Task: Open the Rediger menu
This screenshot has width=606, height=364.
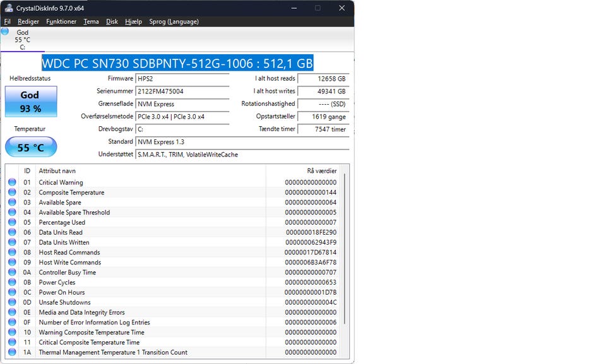Action: click(x=28, y=21)
